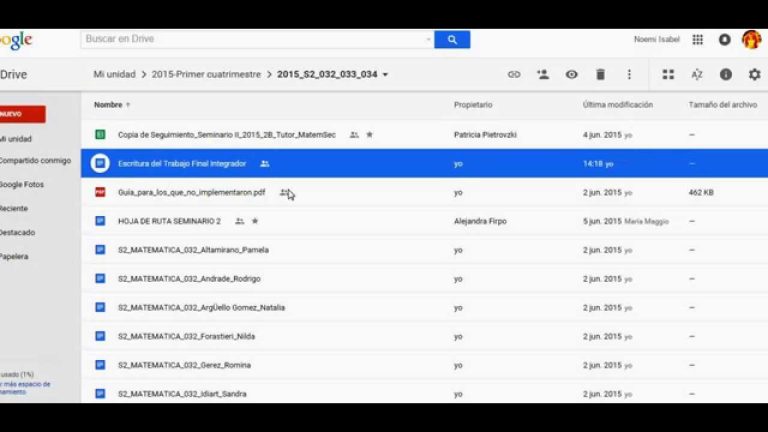Open Reciente in sidebar
This screenshot has width=768, height=432.
[14, 209]
